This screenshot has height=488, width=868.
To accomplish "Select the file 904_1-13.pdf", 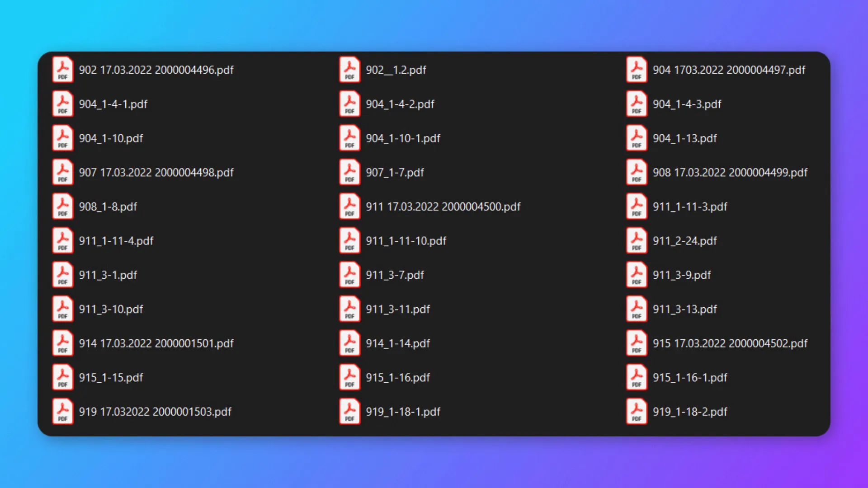I will (684, 138).
